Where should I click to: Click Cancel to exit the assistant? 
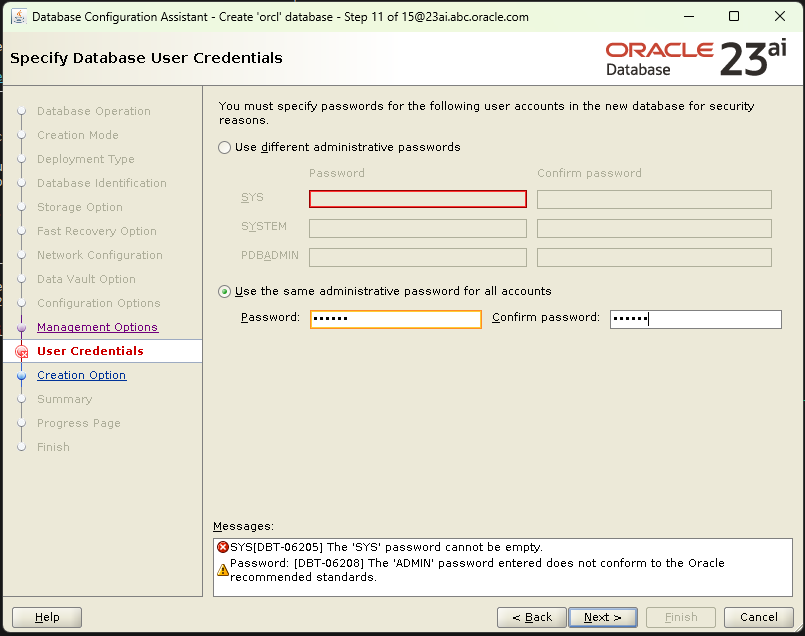758,617
